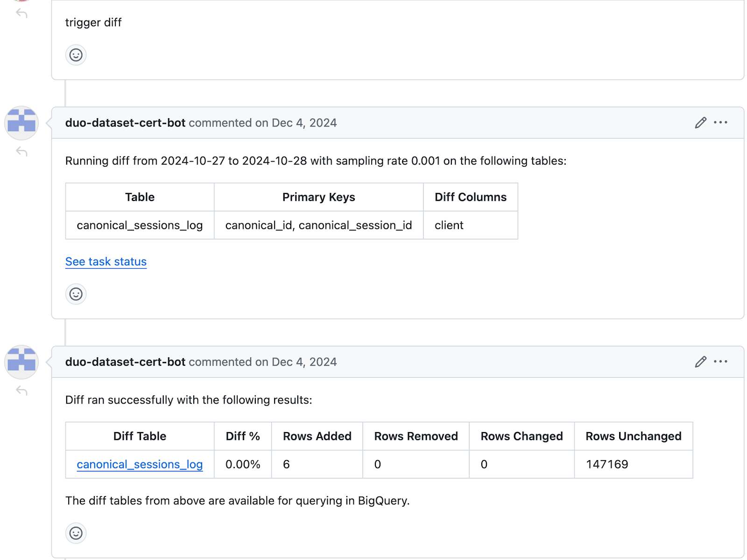Click the Rows Unchanged value 147169
The image size is (747, 560).
click(x=607, y=464)
